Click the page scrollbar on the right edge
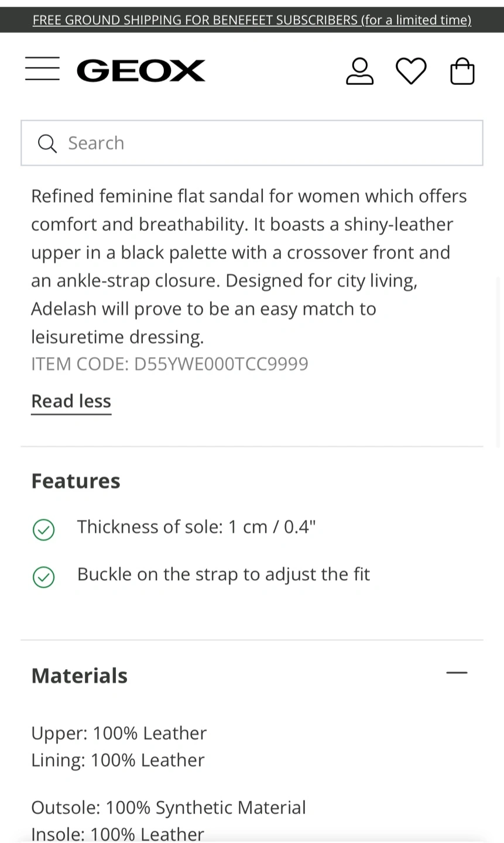The height and width of the screenshot is (843, 504). 499,363
